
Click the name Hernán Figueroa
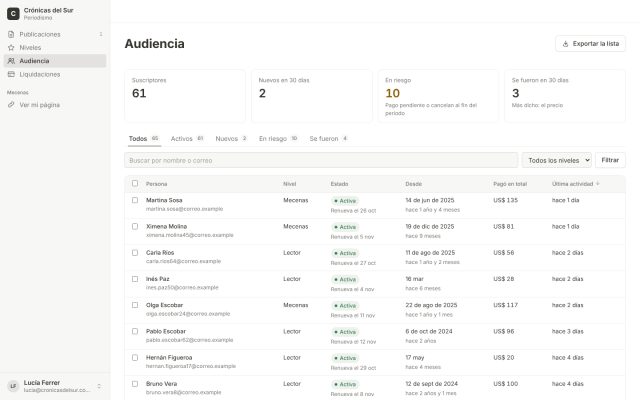tap(169, 358)
